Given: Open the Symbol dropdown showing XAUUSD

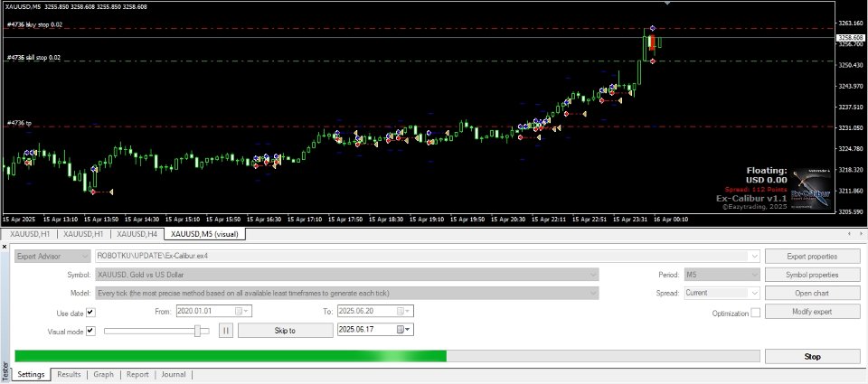Looking at the screenshot, I should pos(347,275).
